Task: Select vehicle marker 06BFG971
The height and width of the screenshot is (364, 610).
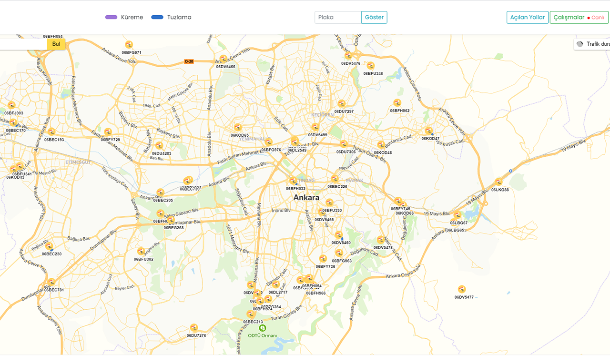Action: [129, 45]
